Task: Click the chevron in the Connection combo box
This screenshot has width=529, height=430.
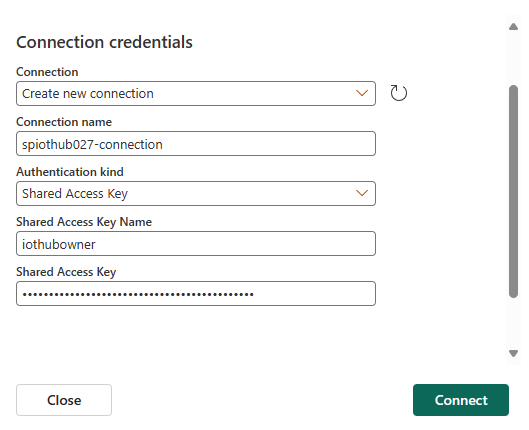Action: point(362,93)
